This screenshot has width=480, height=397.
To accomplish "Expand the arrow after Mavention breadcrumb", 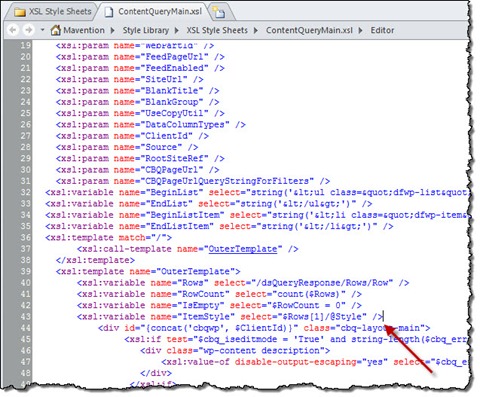I will pyautogui.click(x=112, y=30).
